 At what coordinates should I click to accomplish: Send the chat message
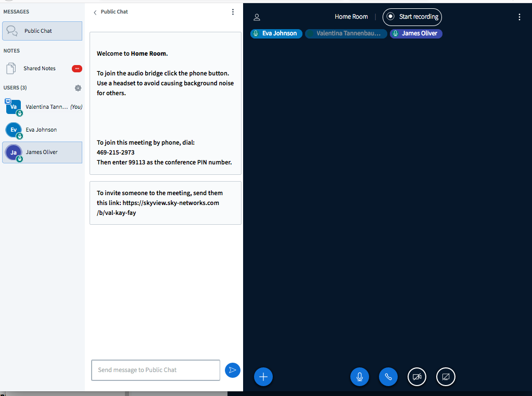pyautogui.click(x=232, y=370)
